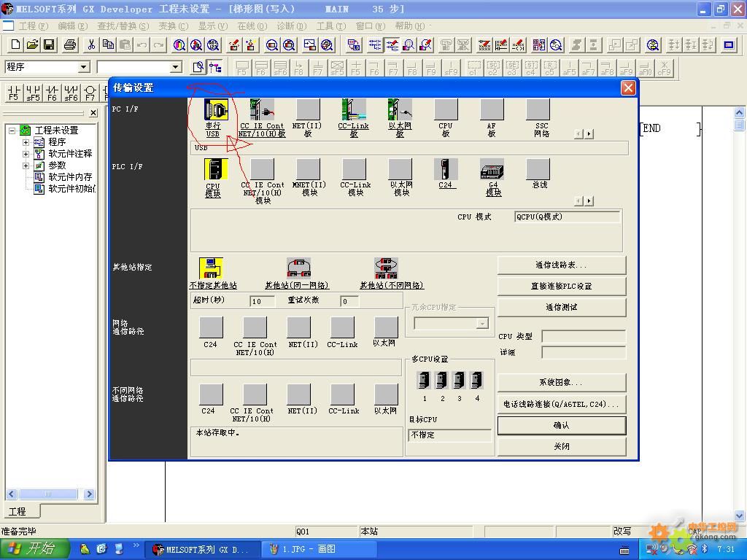Click the CPU mode QCPU(Q模式) field
The height and width of the screenshot is (560, 747).
tap(568, 217)
